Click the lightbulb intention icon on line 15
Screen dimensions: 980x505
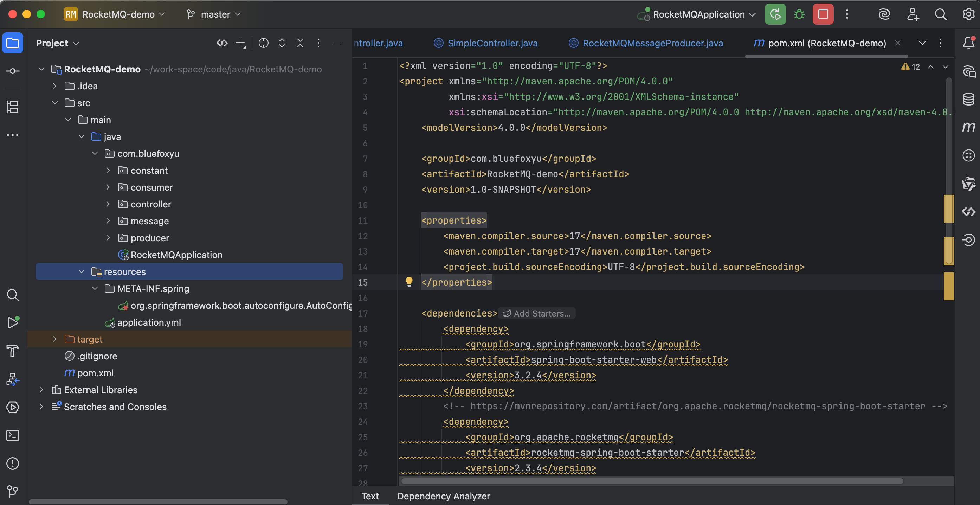point(408,282)
